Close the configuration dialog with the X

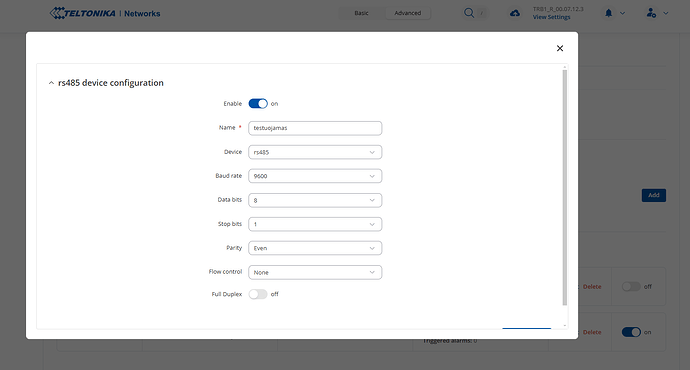coord(560,48)
